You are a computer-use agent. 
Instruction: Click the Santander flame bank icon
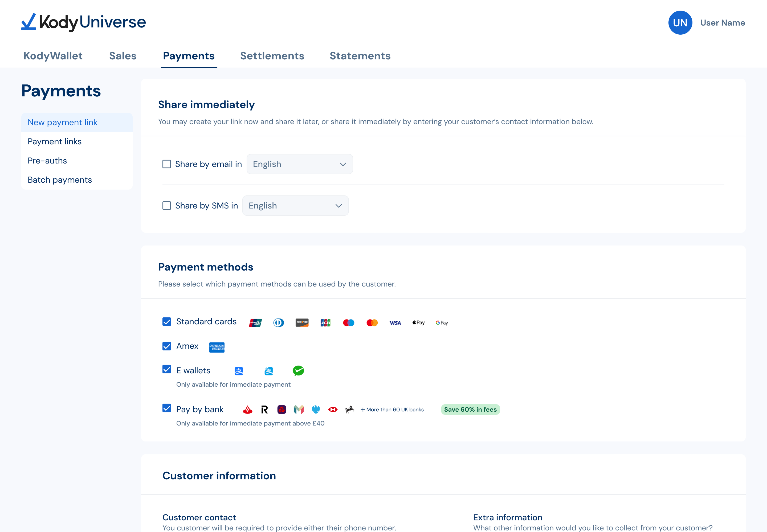pos(248,410)
